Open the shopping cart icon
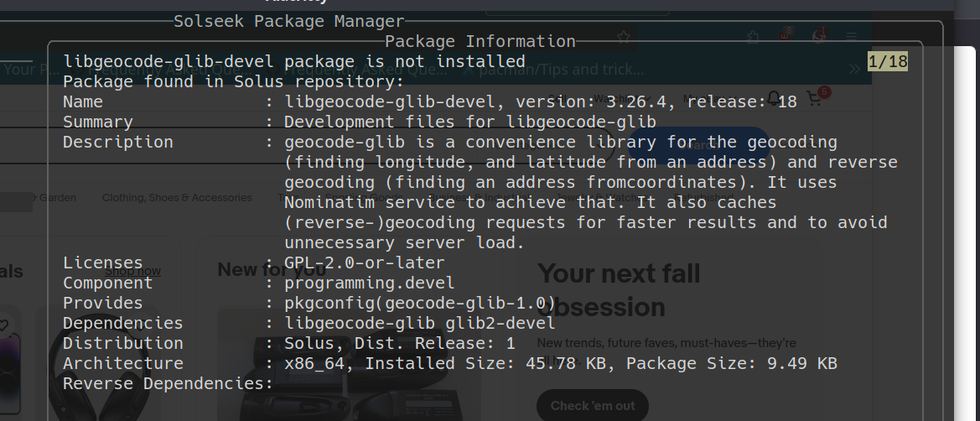Screen dimensions: 980x421 click(x=814, y=99)
